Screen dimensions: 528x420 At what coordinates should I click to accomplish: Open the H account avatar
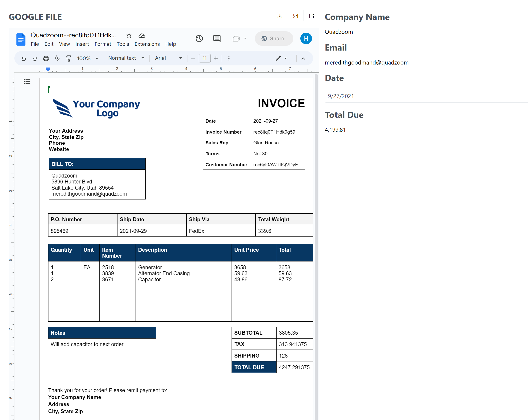click(x=306, y=38)
